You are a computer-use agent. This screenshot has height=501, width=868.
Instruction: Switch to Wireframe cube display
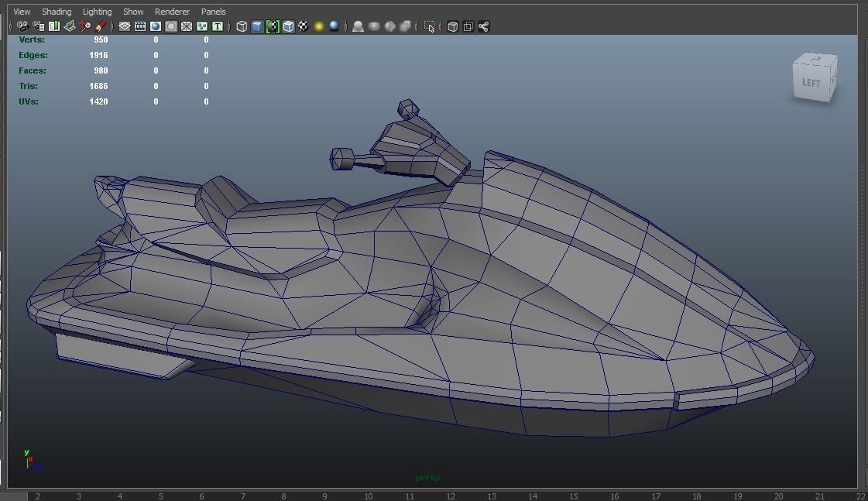(x=242, y=26)
